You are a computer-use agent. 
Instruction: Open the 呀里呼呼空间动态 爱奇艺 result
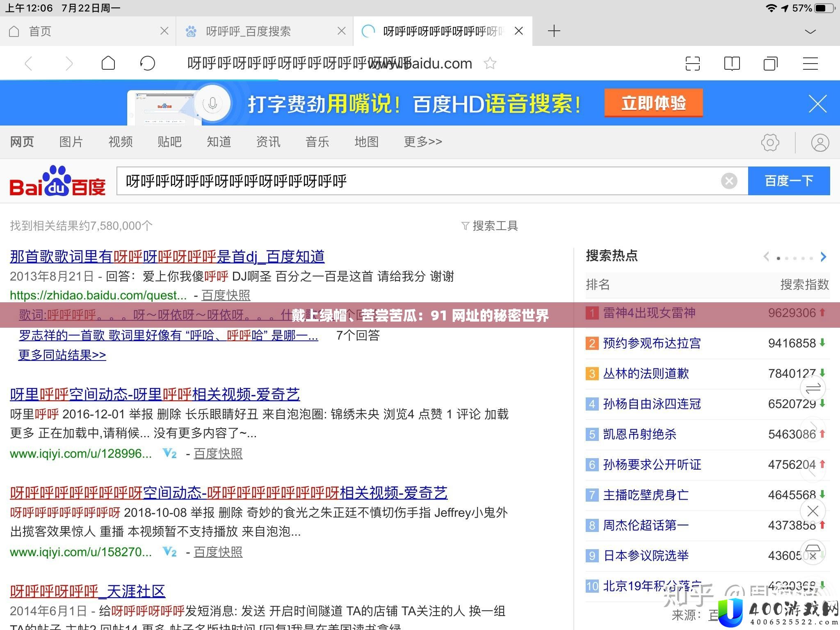[155, 395]
